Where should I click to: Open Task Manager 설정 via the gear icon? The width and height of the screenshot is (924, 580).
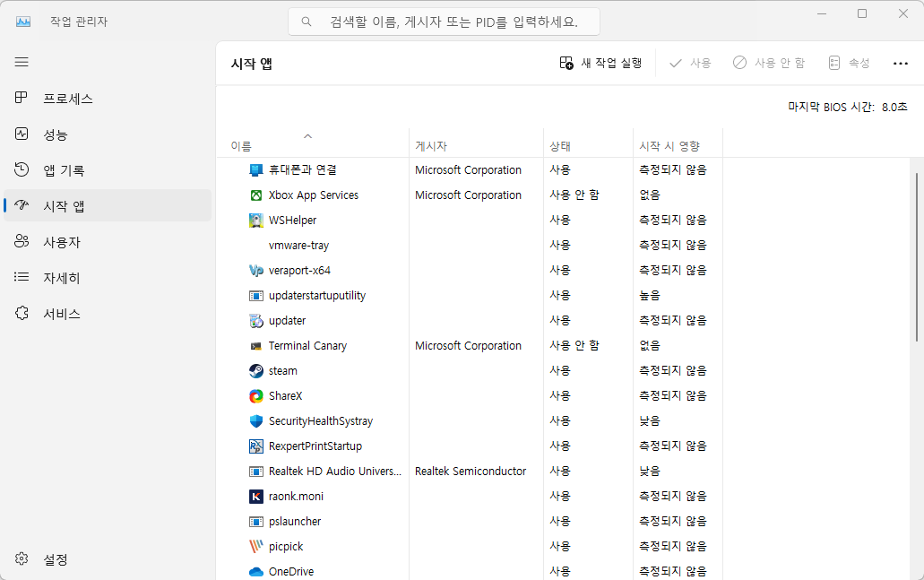pyautogui.click(x=22, y=558)
